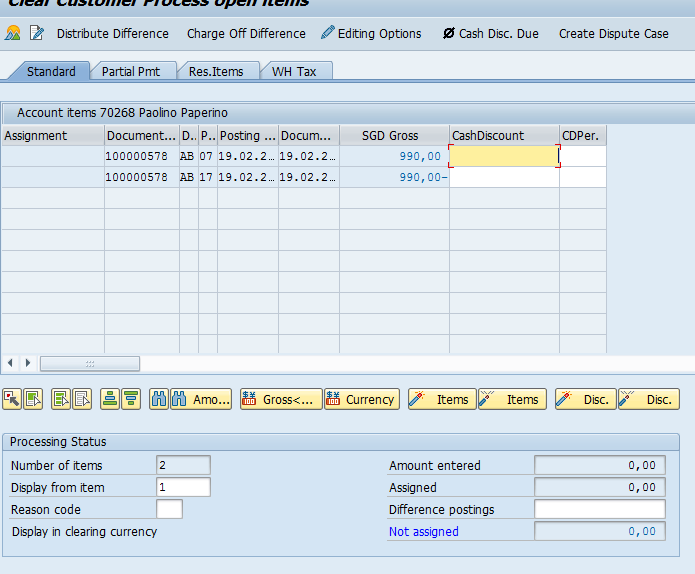Screen dimensions: 695x574
Task: Click posting key 17 cell
Action: 206,177
